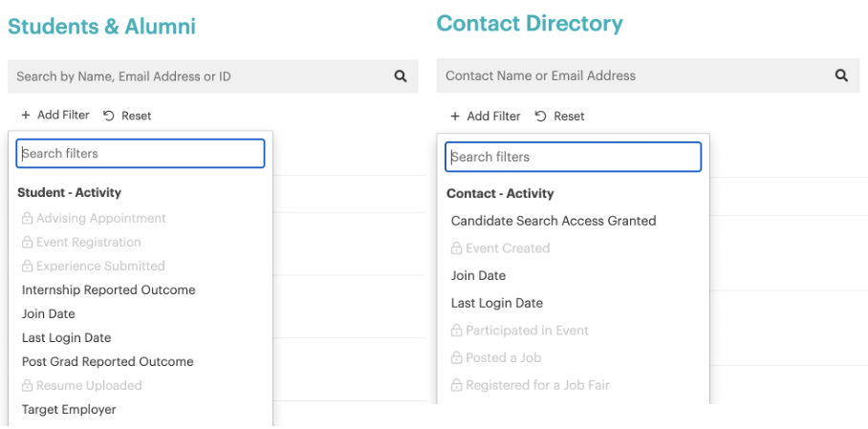
Task: Focus the student Search filters field
Action: click(141, 154)
